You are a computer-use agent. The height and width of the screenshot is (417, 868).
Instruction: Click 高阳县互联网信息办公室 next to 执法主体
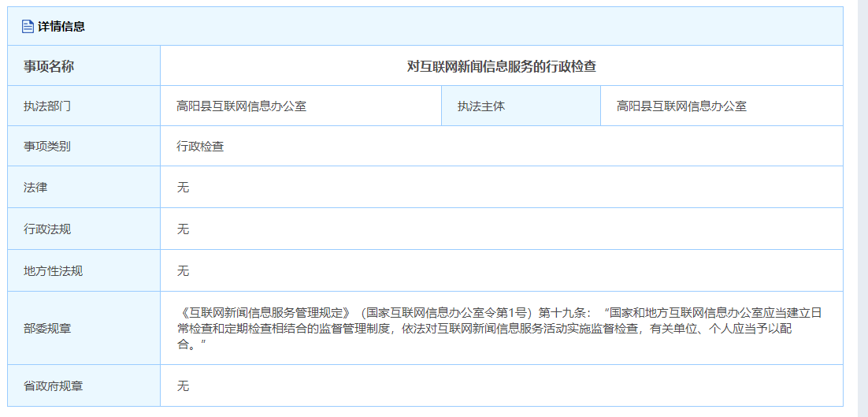(x=681, y=106)
